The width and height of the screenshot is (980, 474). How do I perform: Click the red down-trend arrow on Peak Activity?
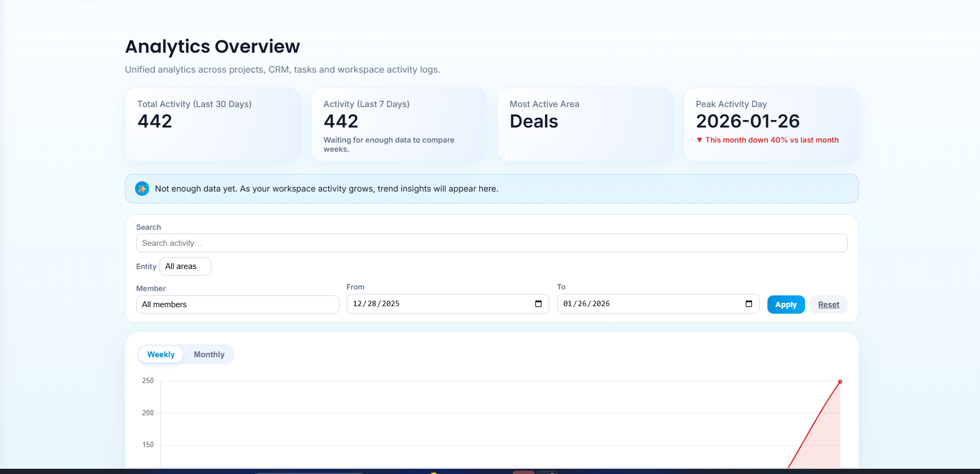coord(699,140)
